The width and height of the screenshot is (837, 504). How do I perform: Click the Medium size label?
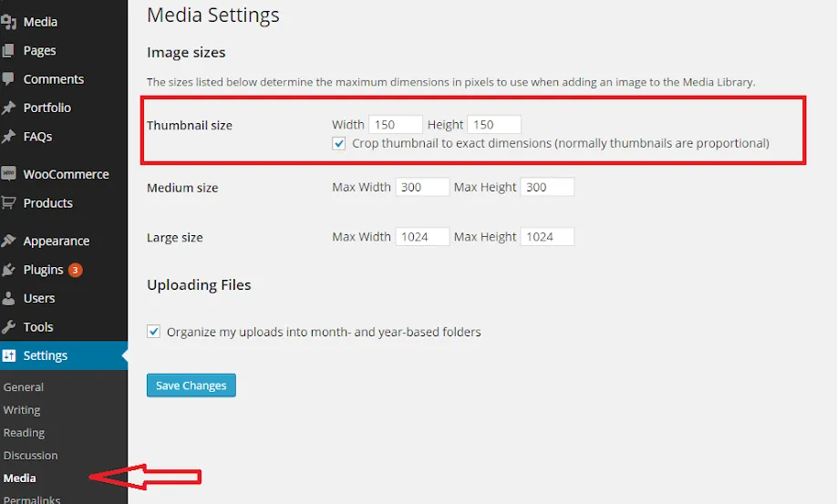coord(182,188)
